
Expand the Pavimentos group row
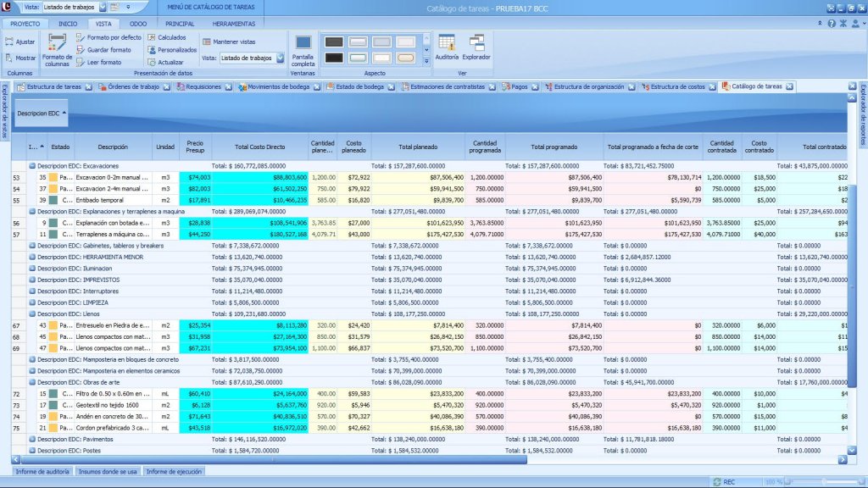tap(32, 439)
